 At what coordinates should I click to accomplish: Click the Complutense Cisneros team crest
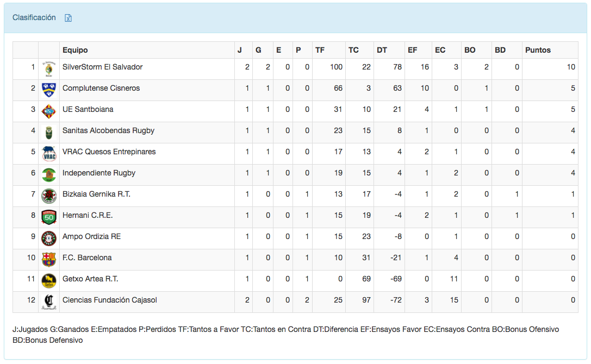pos(49,90)
